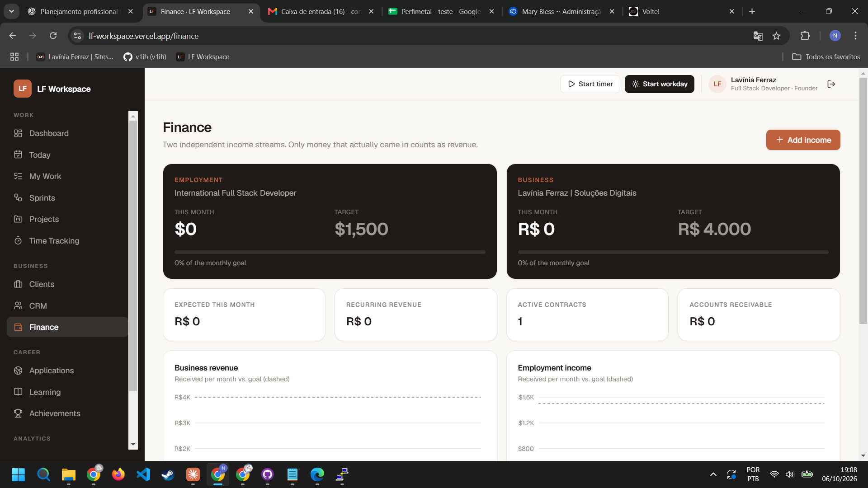Bookmark this page with the star icon

click(776, 36)
